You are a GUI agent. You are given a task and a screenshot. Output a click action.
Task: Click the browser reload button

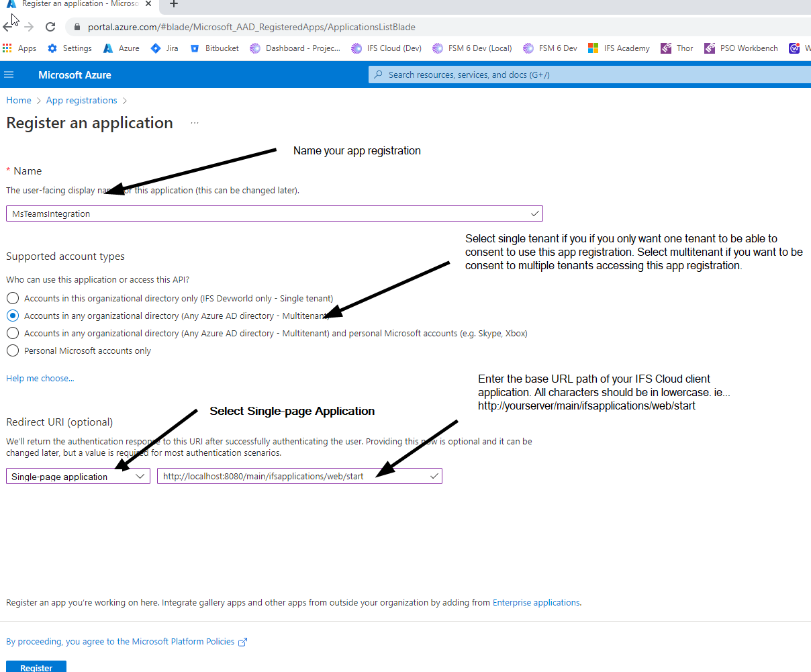click(x=50, y=27)
